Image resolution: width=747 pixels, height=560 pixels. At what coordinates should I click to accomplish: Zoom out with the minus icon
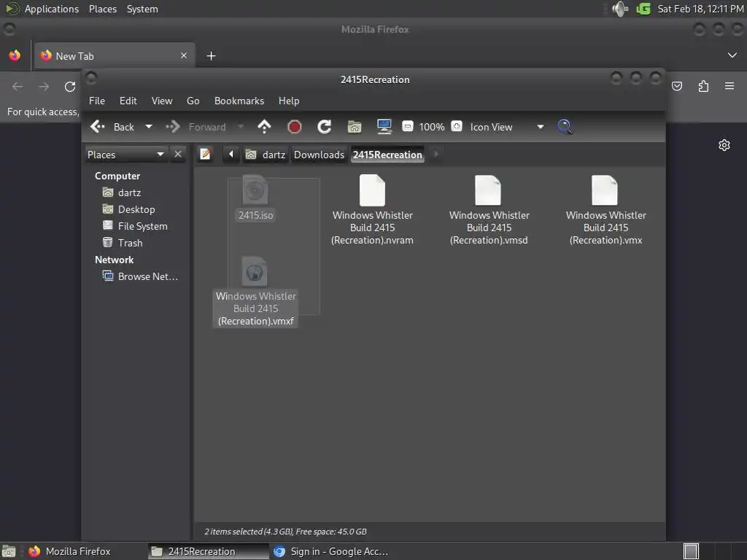[407, 126]
